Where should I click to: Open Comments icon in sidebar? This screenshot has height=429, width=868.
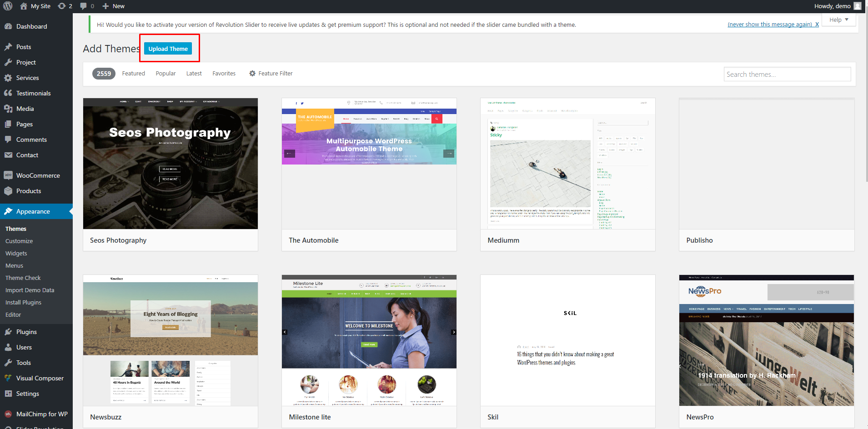coord(8,140)
